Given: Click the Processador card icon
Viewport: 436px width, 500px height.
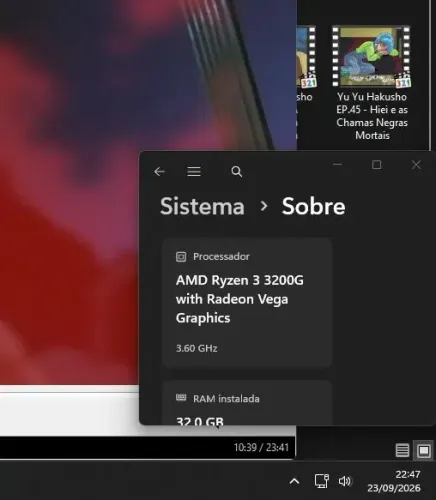Looking at the screenshot, I should (x=181, y=257).
